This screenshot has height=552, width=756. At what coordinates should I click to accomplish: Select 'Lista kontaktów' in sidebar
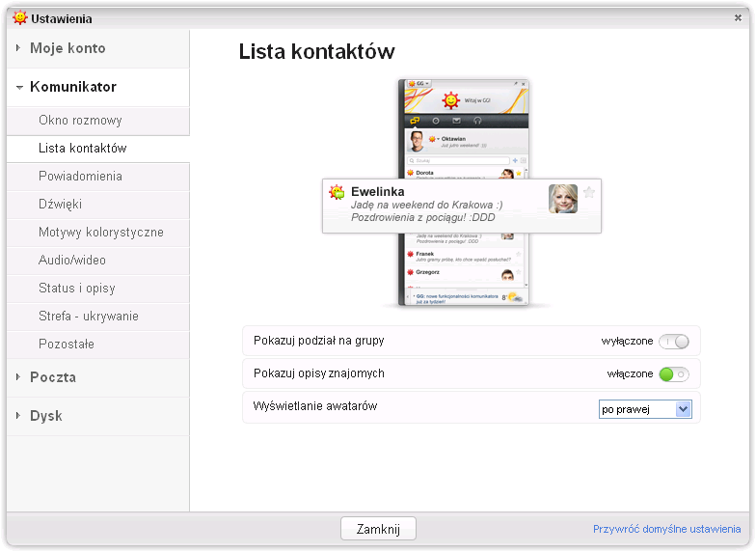click(98, 149)
